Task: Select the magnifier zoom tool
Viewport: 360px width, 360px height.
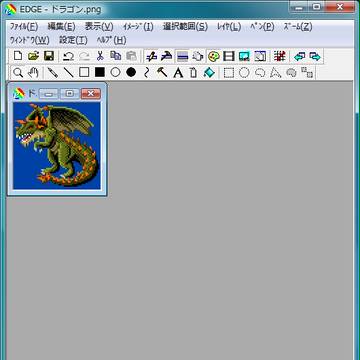Action: click(x=18, y=72)
